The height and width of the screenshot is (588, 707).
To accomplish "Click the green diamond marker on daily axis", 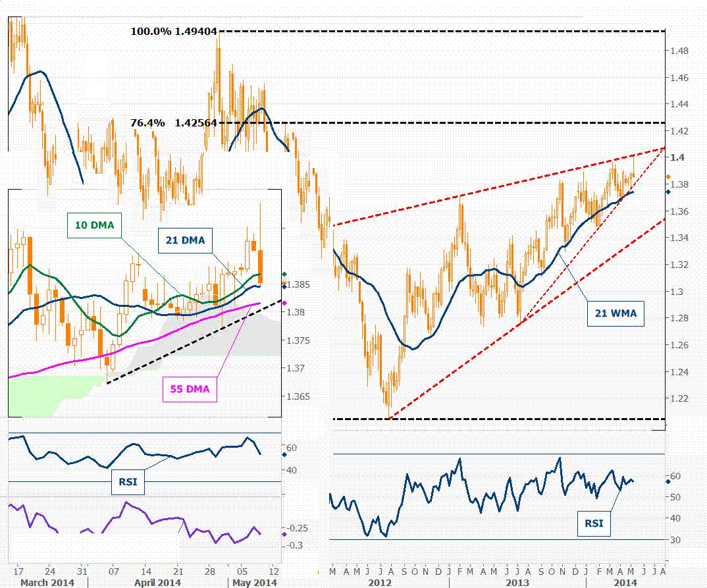I will pyautogui.click(x=284, y=274).
